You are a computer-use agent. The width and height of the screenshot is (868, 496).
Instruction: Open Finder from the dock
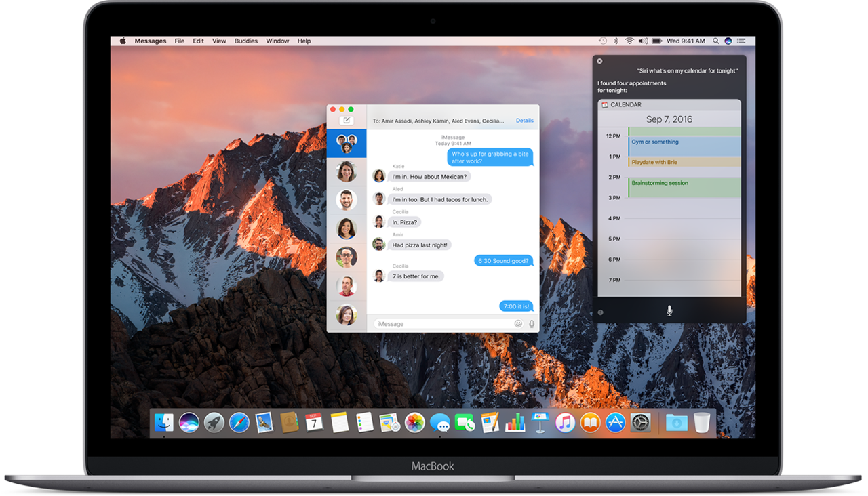click(x=164, y=423)
